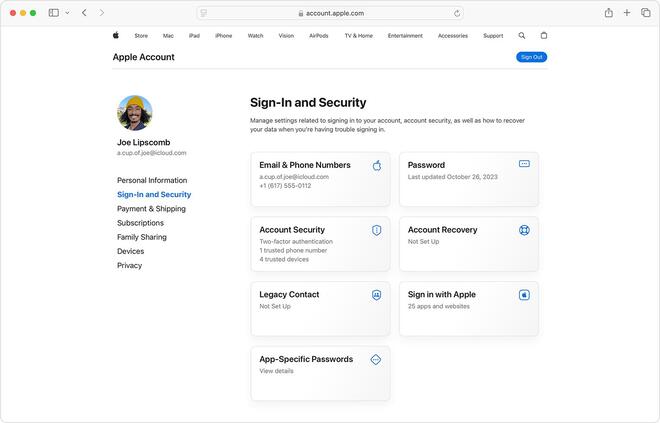Click the shield icon on Account Security card

(377, 230)
